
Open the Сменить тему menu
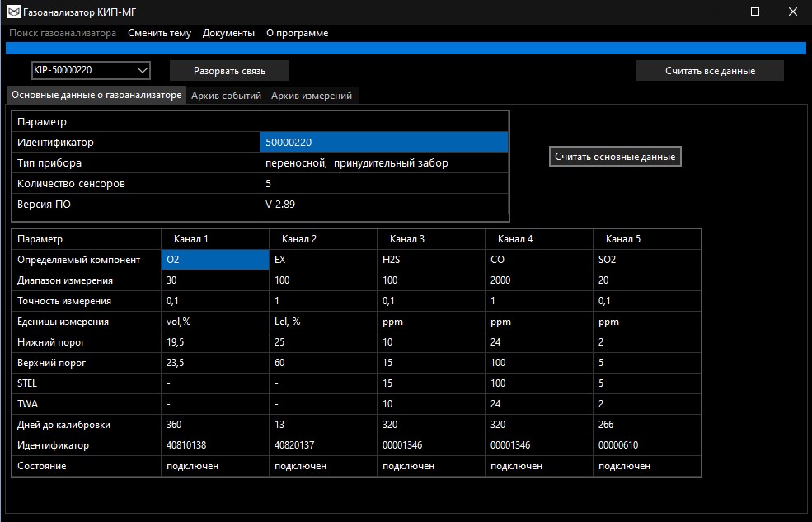(x=159, y=33)
